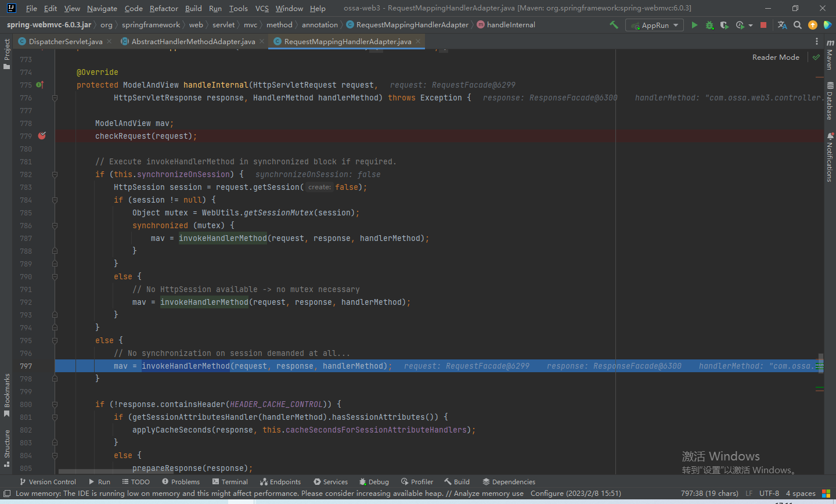Open the Services tool window
The height and width of the screenshot is (504, 836).
[x=330, y=482]
